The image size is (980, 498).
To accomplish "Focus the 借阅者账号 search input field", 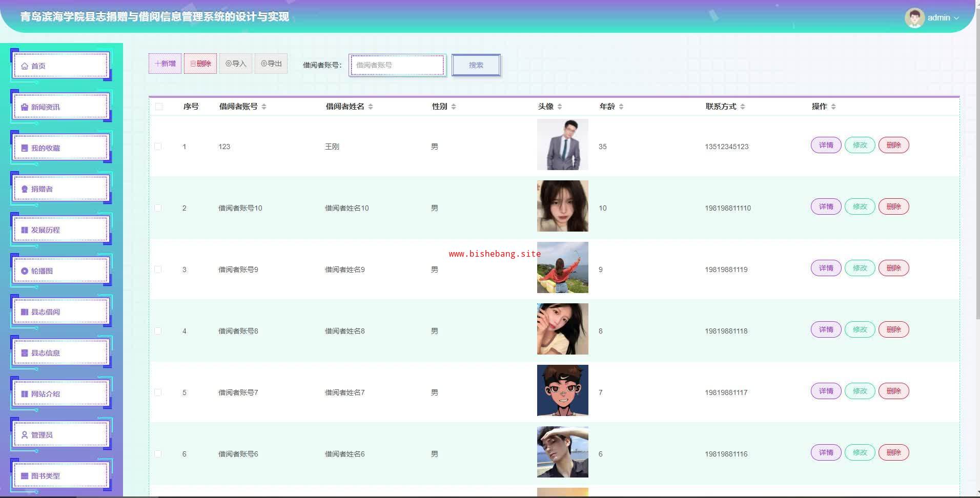I will [397, 65].
